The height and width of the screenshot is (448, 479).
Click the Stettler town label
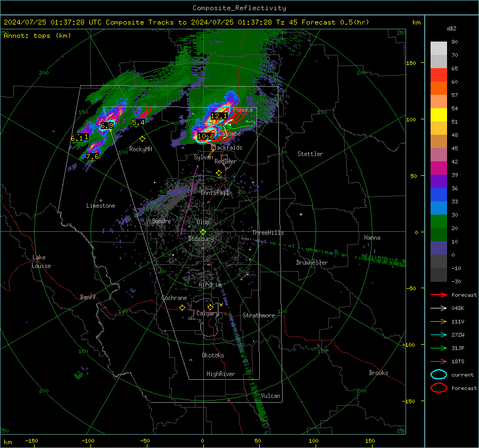click(310, 154)
